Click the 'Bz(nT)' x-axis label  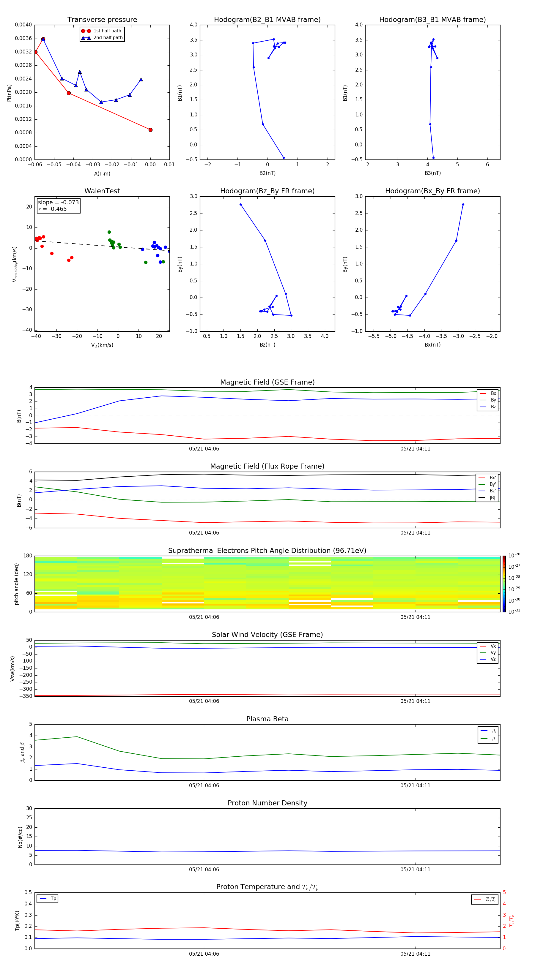click(x=267, y=345)
